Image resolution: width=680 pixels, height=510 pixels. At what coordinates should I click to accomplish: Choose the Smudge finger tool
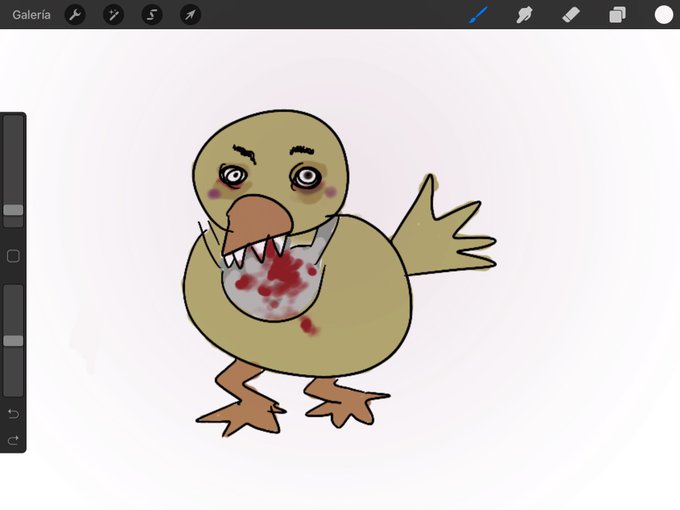(525, 15)
